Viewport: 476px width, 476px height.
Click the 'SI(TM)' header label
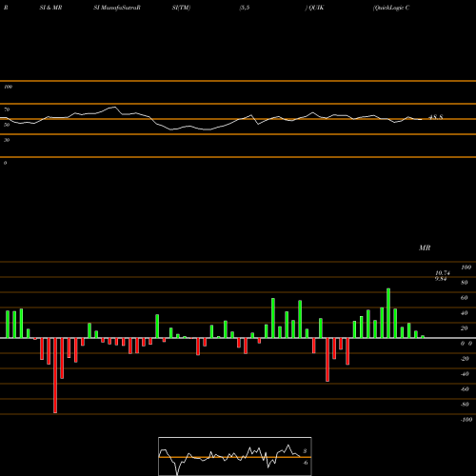point(181,8)
